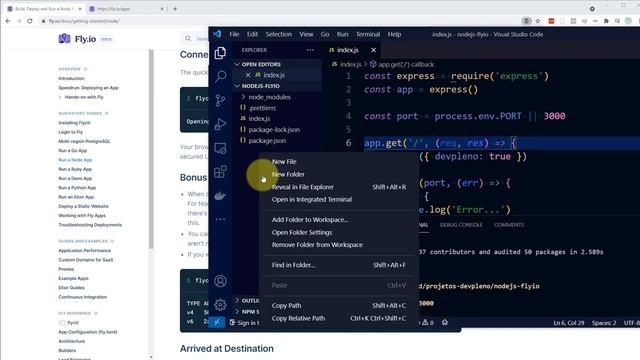Open Installing Flyctl docs link
Screen dimensions: 640x360
(74, 122)
